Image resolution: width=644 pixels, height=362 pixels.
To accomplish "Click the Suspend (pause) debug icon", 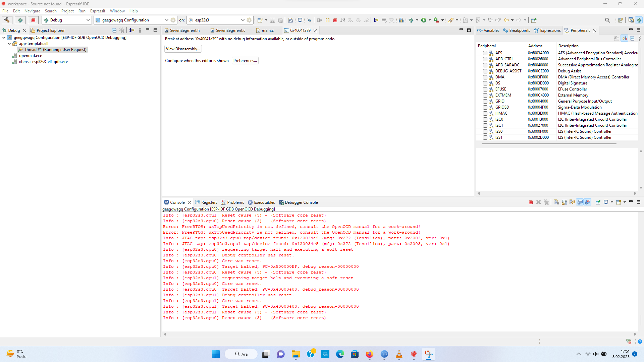I will [x=327, y=20].
